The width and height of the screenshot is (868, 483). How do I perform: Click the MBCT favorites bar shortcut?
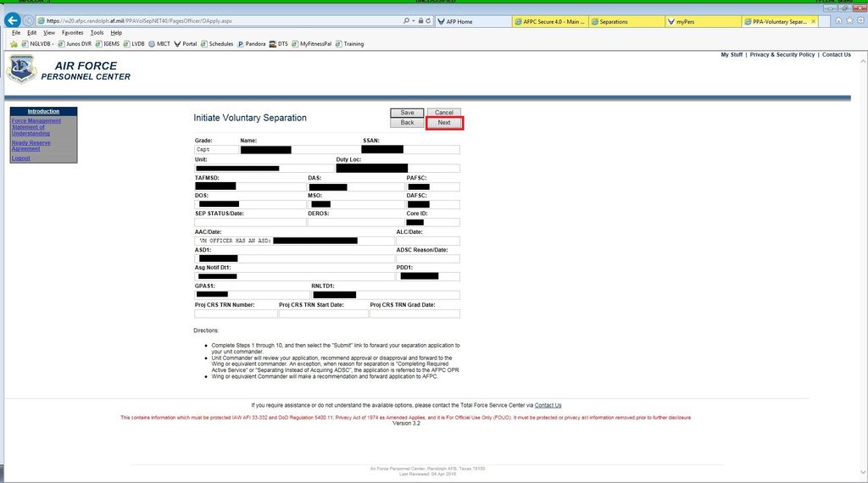pos(159,44)
